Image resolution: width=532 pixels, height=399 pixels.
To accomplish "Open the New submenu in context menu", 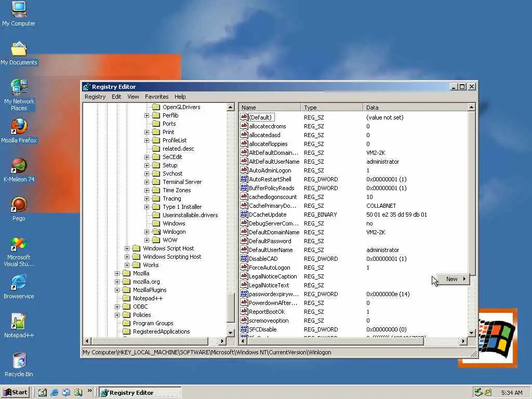I will click(x=453, y=279).
